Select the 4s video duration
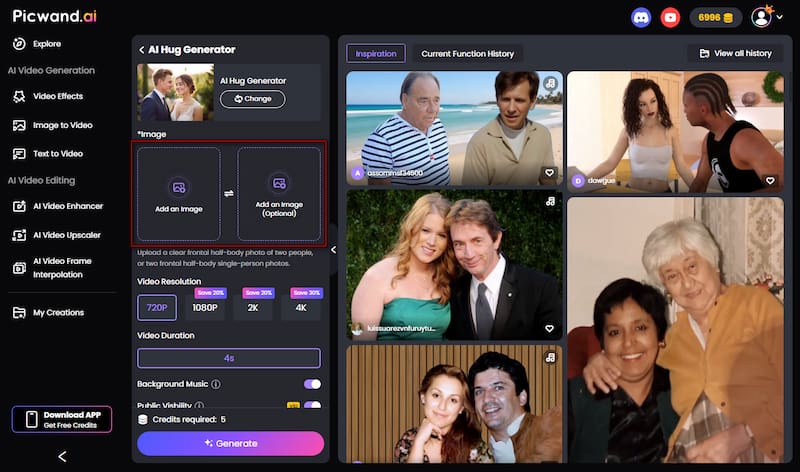The width and height of the screenshot is (800, 472). (x=229, y=358)
